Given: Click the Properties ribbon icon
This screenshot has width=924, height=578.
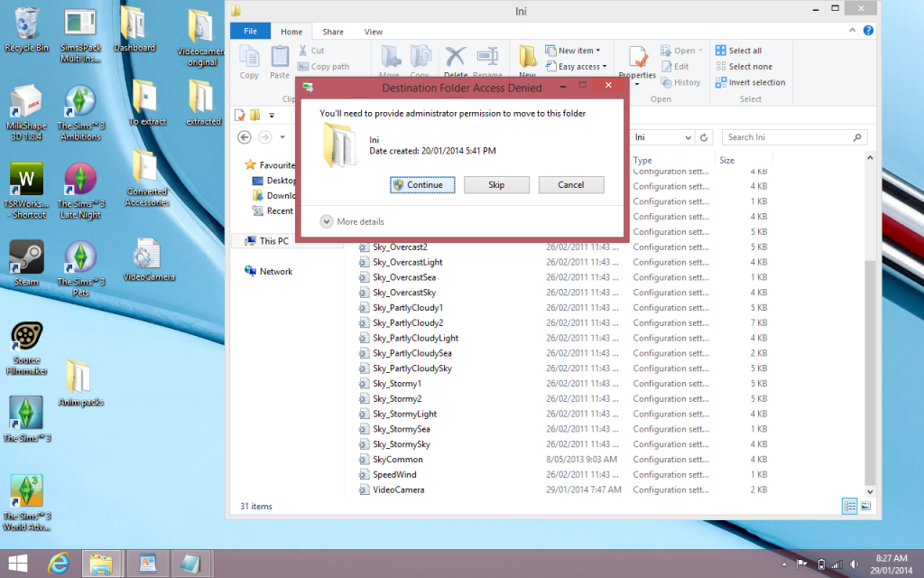Looking at the screenshot, I should [637, 64].
